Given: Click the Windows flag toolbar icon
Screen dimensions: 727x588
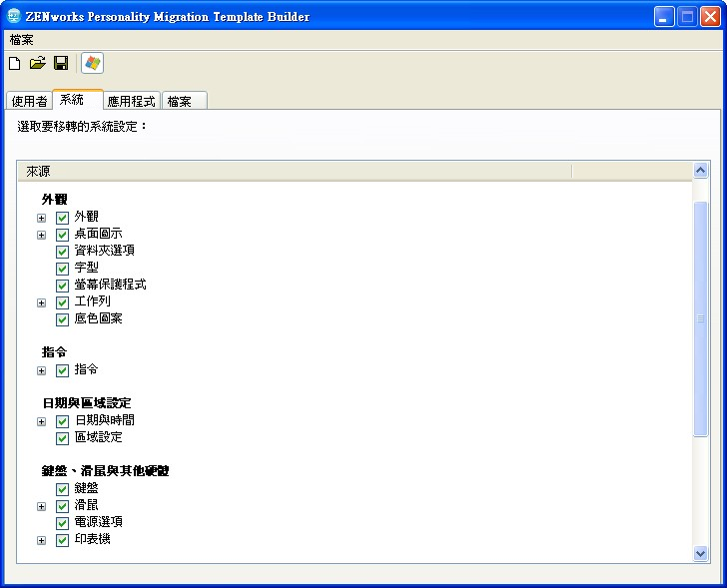Looking at the screenshot, I should click(92, 63).
